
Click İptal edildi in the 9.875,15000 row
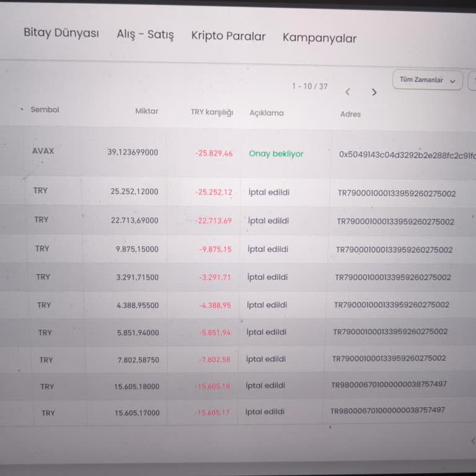point(268,249)
